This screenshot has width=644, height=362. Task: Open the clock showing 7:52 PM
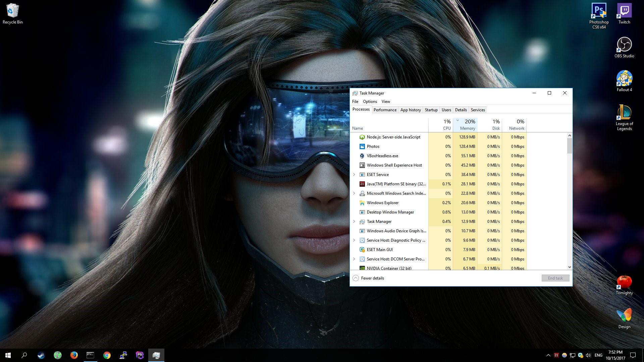(x=615, y=355)
